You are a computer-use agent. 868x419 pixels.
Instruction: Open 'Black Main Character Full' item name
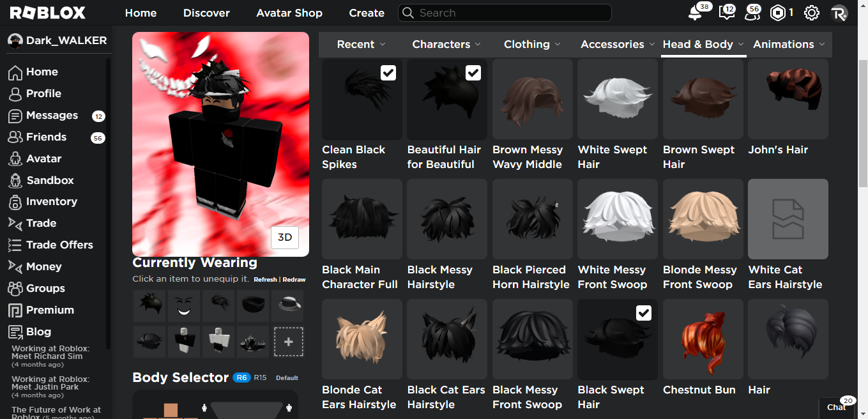coord(360,277)
